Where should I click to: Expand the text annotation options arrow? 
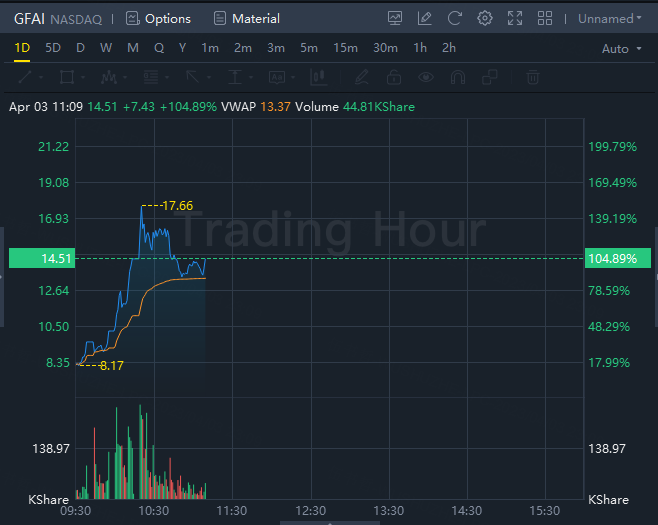(293, 78)
